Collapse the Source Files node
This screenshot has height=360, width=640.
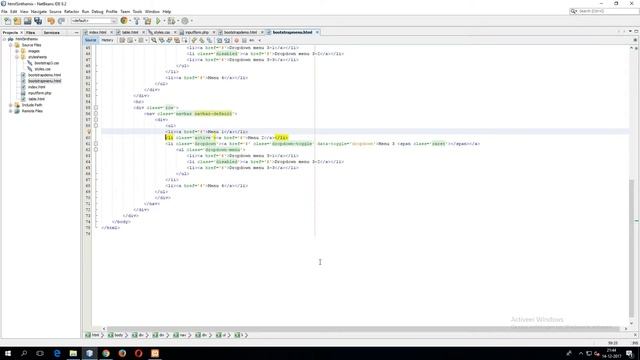tap(11, 45)
